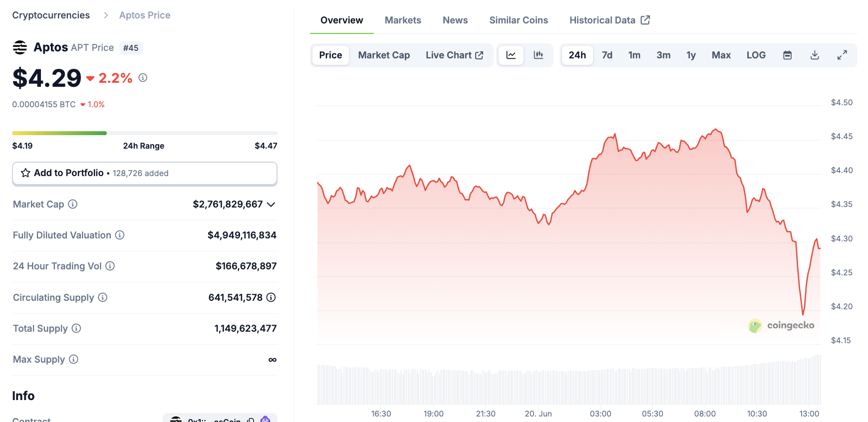Add Aptos to Portfolio
The height and width of the screenshot is (422, 868).
pos(144,173)
